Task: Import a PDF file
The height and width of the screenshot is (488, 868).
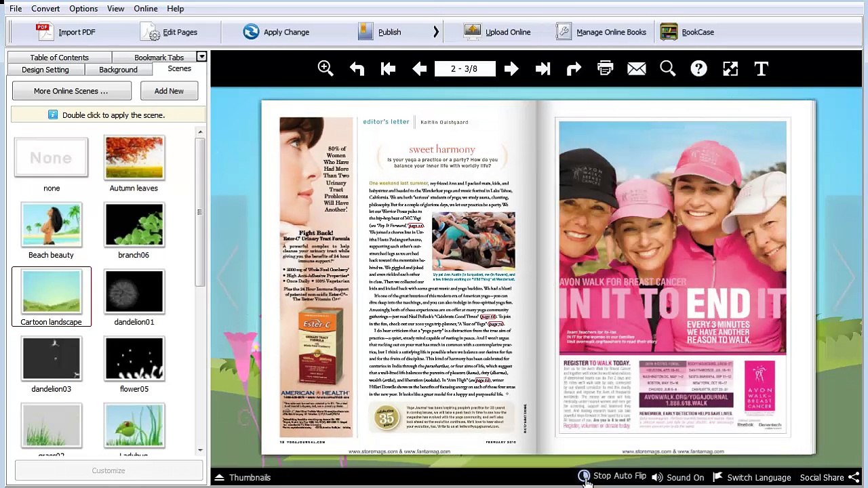Action: point(65,32)
